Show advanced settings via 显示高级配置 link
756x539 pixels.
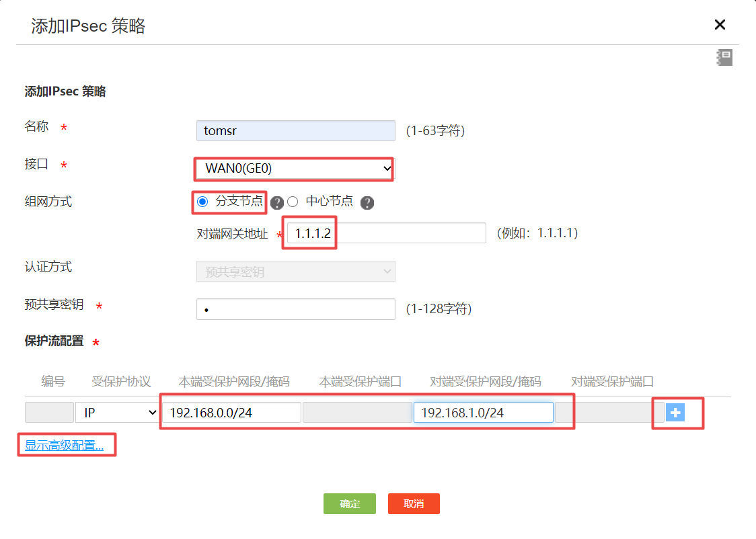pyautogui.click(x=65, y=445)
